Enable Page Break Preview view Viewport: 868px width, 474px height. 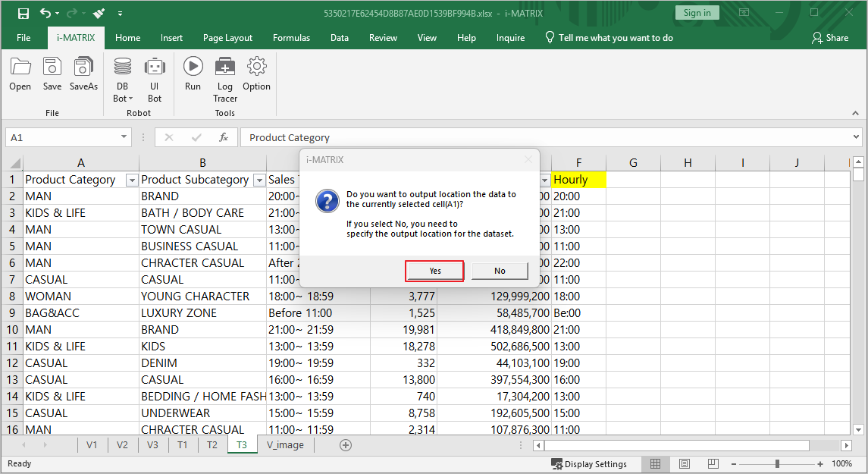point(713,464)
